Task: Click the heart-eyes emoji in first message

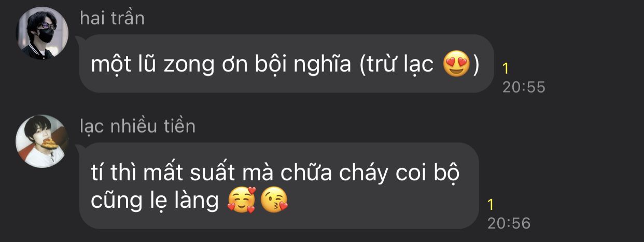Action: pos(457,64)
